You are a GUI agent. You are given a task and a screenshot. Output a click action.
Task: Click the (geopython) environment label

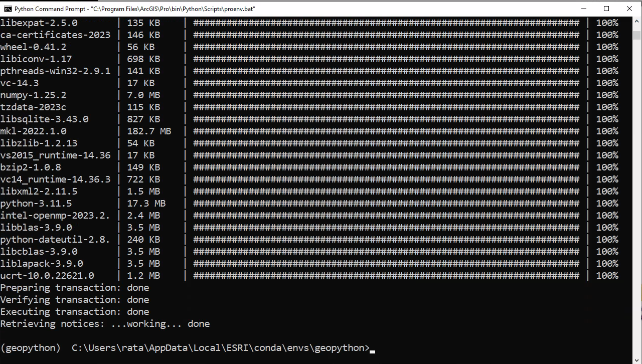tap(31, 348)
